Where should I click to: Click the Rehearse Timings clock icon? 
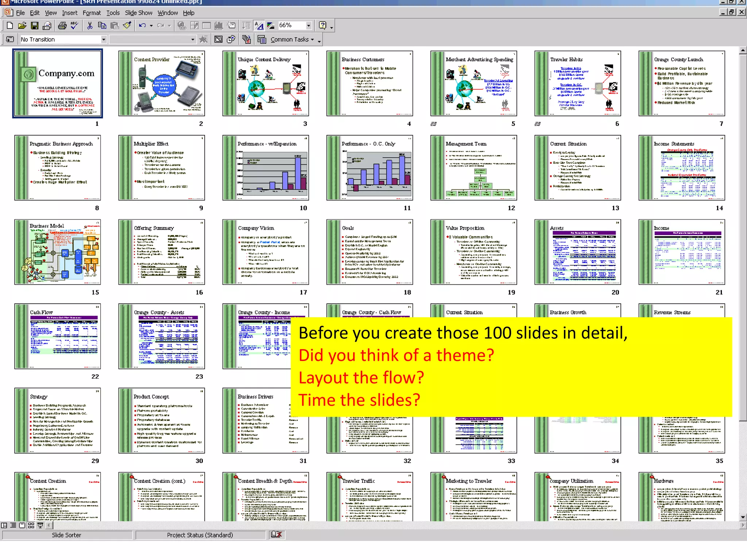tap(231, 39)
